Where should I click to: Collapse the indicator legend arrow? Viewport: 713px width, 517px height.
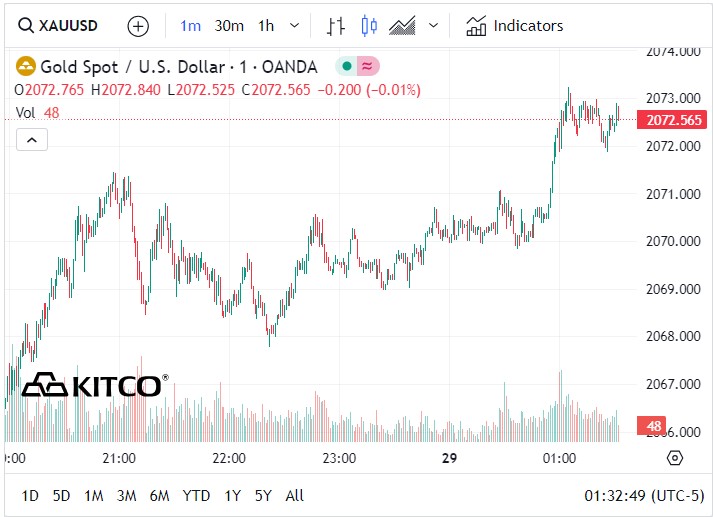31,140
